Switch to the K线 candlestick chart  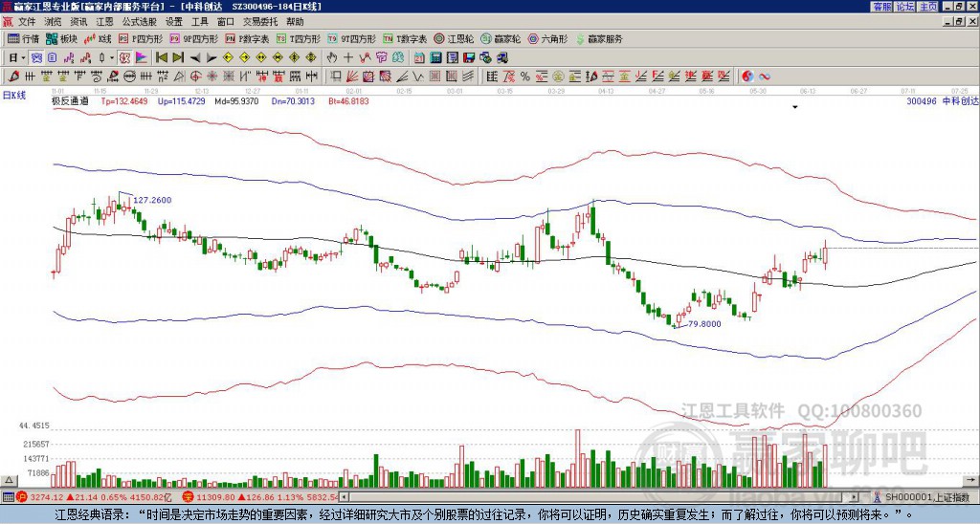(x=98, y=38)
